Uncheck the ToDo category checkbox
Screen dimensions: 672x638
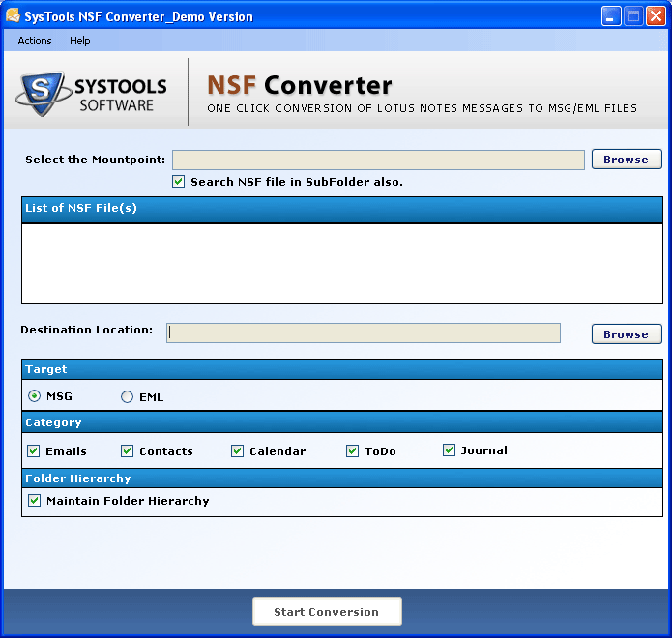point(352,450)
